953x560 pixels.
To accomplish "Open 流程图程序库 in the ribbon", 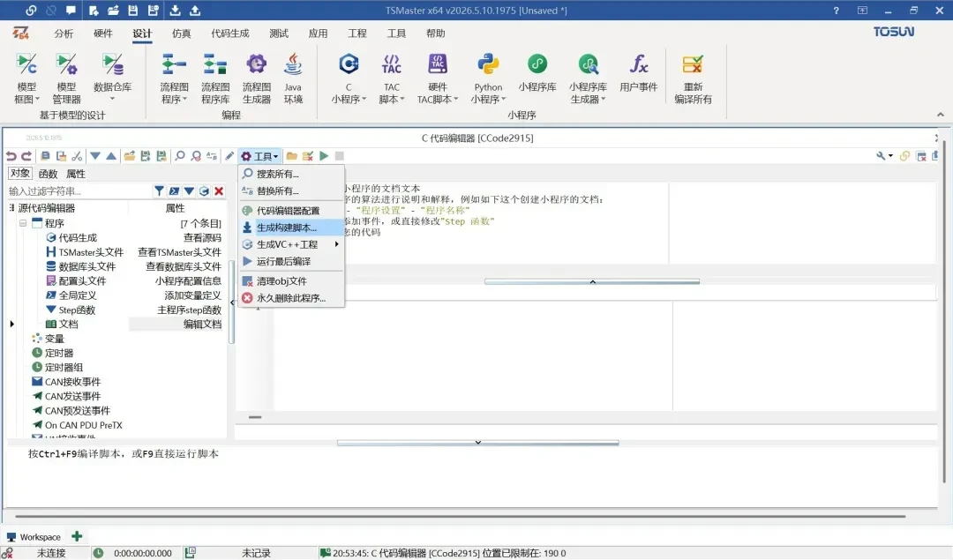I will click(215, 78).
